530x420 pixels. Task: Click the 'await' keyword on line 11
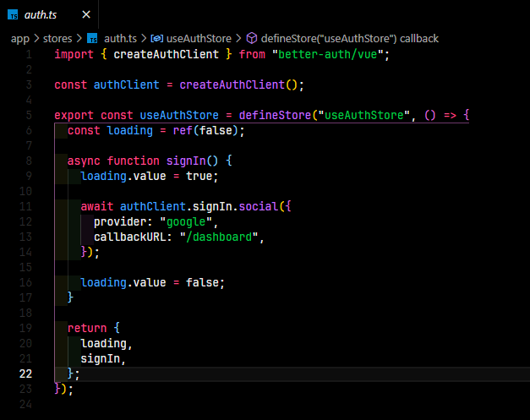tap(97, 206)
